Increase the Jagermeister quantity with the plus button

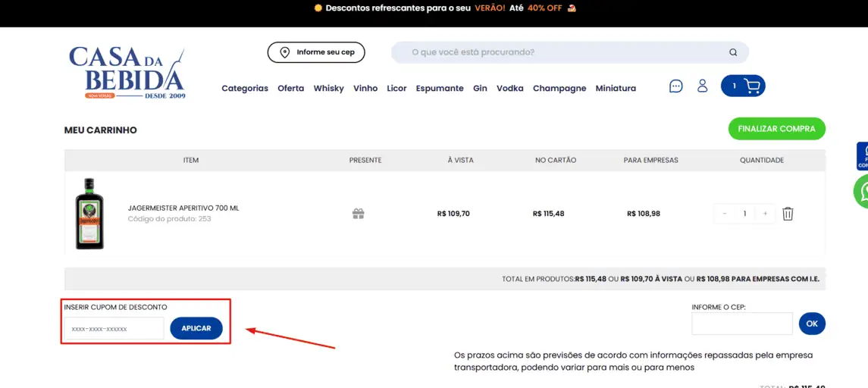click(x=765, y=213)
